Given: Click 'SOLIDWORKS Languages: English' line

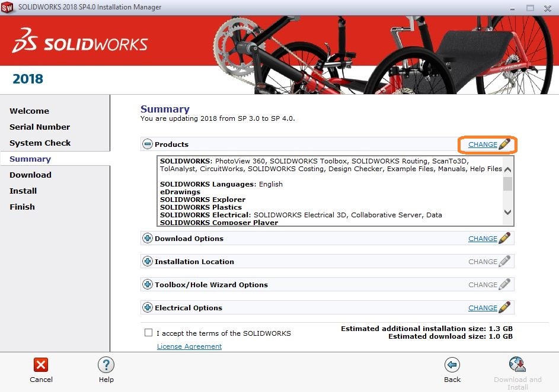Looking at the screenshot, I should point(221,184).
